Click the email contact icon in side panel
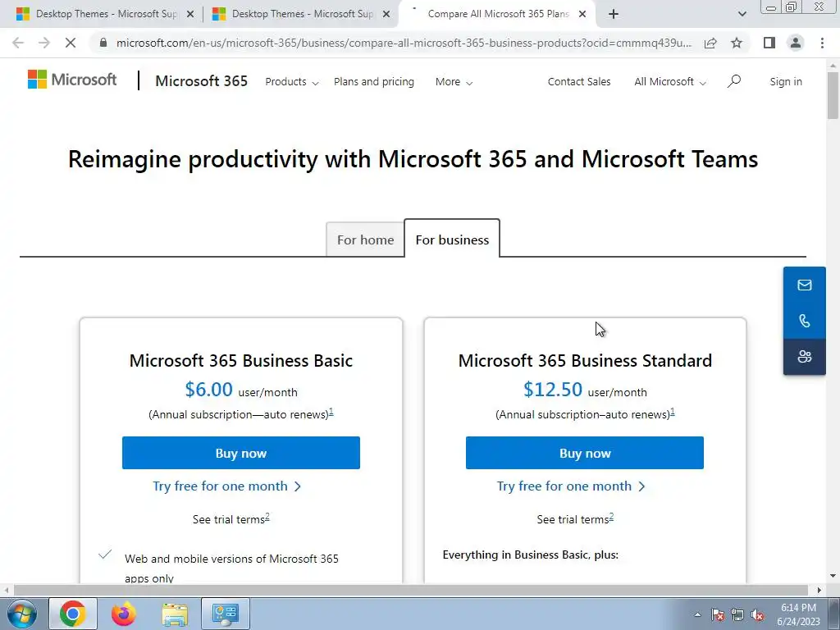840x630 pixels. pyautogui.click(x=804, y=285)
